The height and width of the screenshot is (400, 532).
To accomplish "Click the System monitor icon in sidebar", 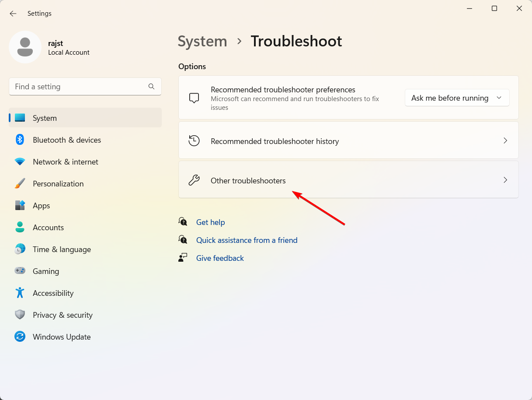I will tap(20, 118).
